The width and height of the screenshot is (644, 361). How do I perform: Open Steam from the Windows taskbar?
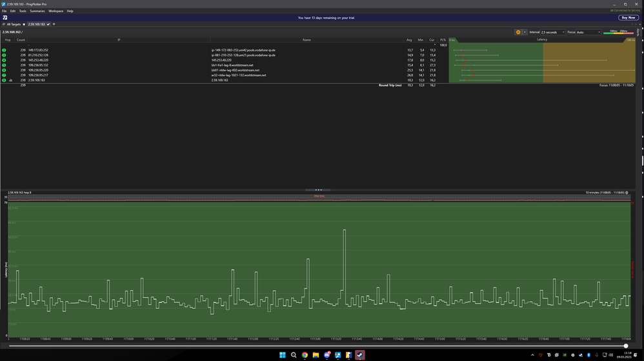coord(359,355)
